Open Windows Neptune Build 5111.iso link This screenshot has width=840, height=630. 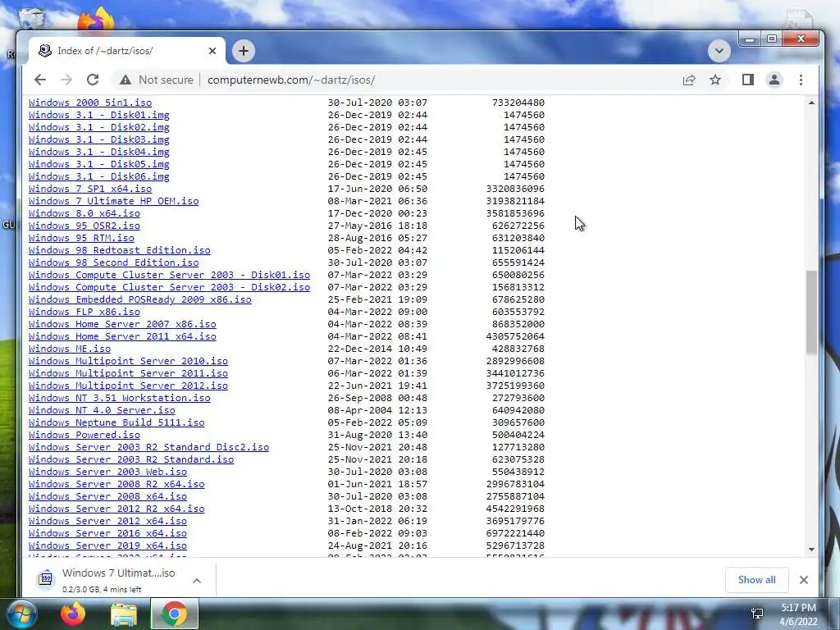[x=116, y=422]
